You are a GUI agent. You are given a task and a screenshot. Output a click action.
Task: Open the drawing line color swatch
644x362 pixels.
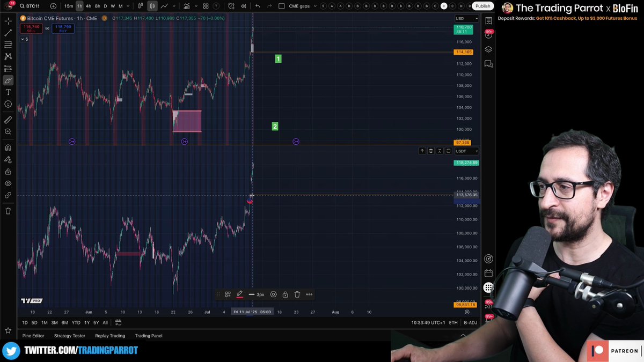tap(239, 294)
